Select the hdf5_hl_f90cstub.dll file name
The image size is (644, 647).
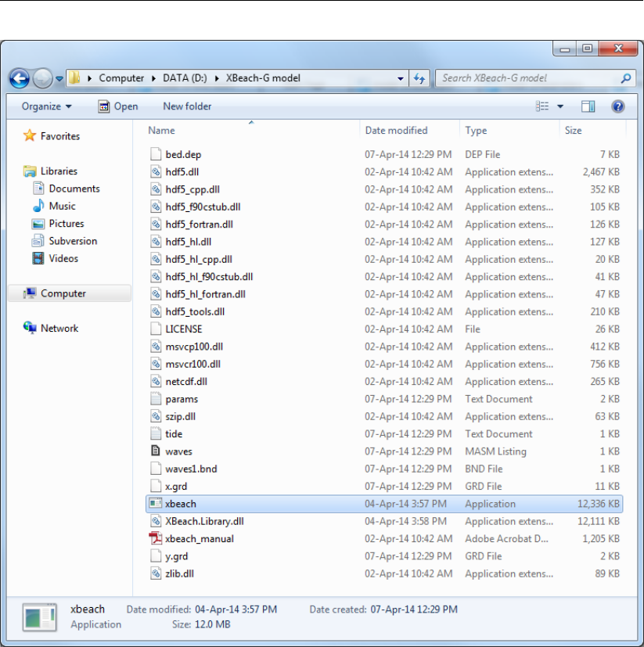pos(209,277)
